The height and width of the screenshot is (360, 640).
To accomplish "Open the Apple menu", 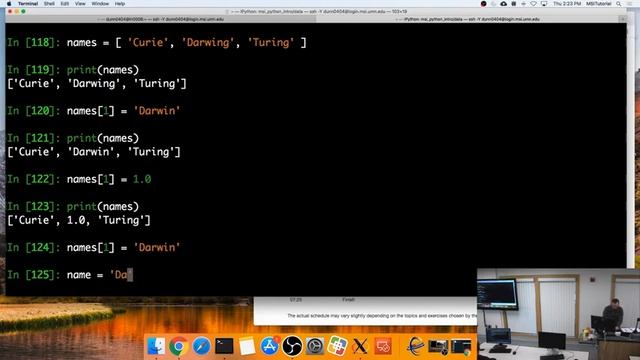I will [9, 4].
